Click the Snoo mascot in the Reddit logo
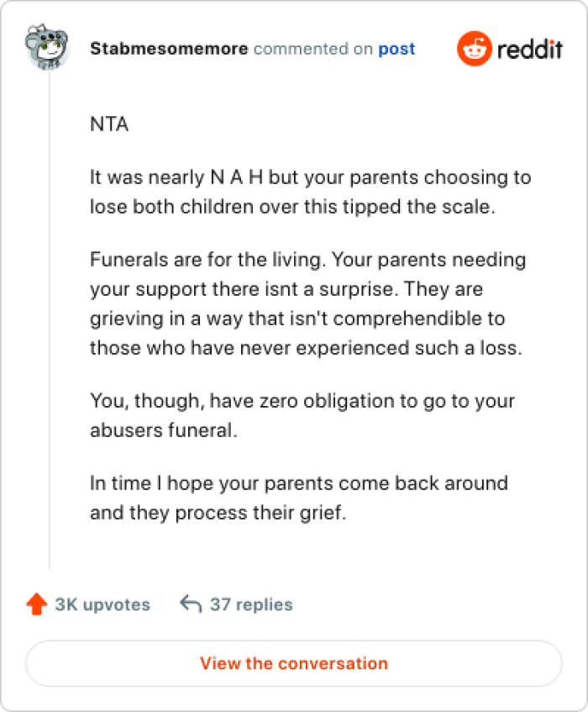Image resolution: width=588 pixels, height=712 pixels. (475, 49)
